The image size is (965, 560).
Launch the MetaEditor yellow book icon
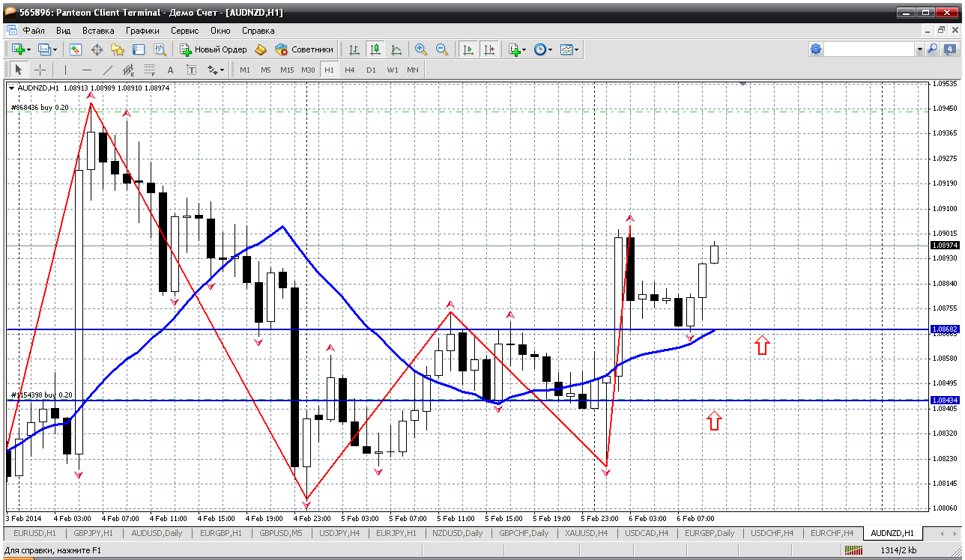261,49
